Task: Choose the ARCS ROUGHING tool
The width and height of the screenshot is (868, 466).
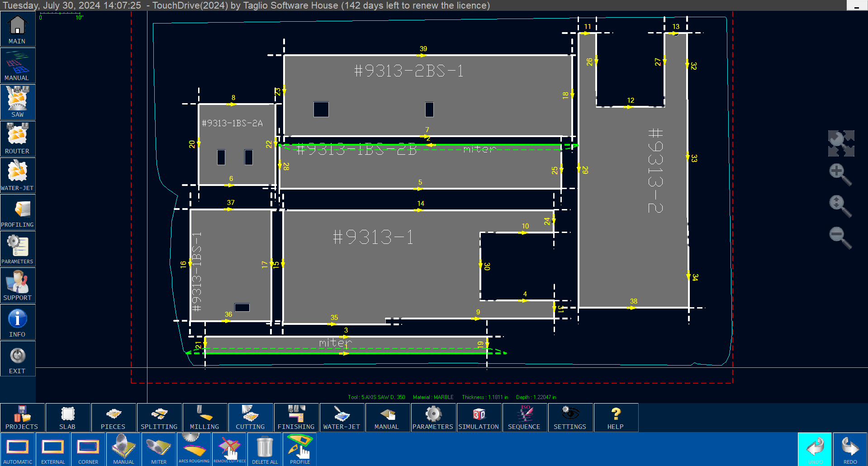Action: click(194, 449)
